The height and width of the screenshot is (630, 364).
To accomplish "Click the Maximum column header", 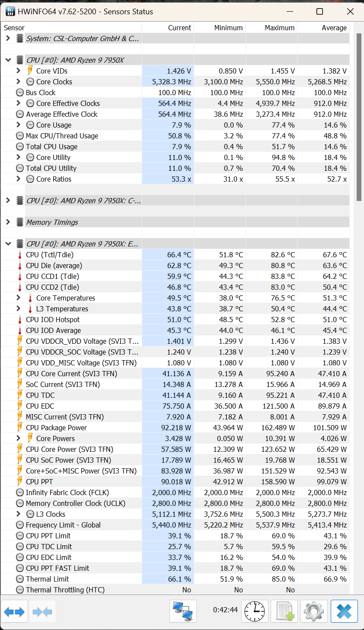I will tap(280, 27).
